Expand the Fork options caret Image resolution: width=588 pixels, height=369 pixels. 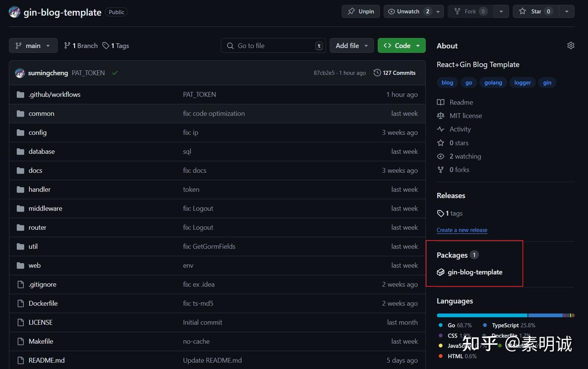coord(501,11)
